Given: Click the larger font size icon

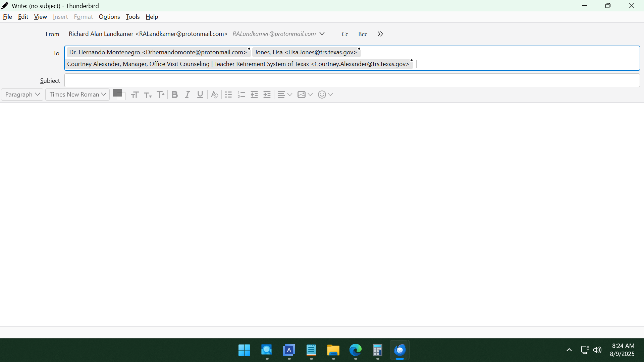Looking at the screenshot, I should pos(161,95).
